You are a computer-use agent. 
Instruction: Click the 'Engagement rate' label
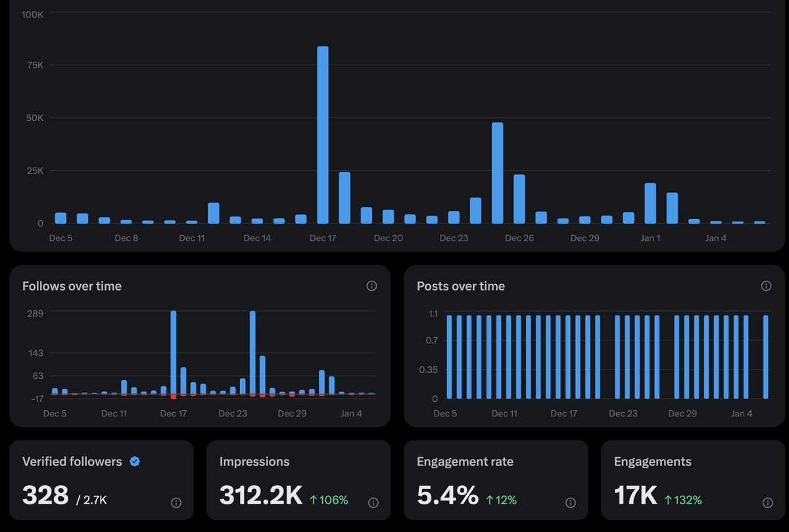point(466,462)
